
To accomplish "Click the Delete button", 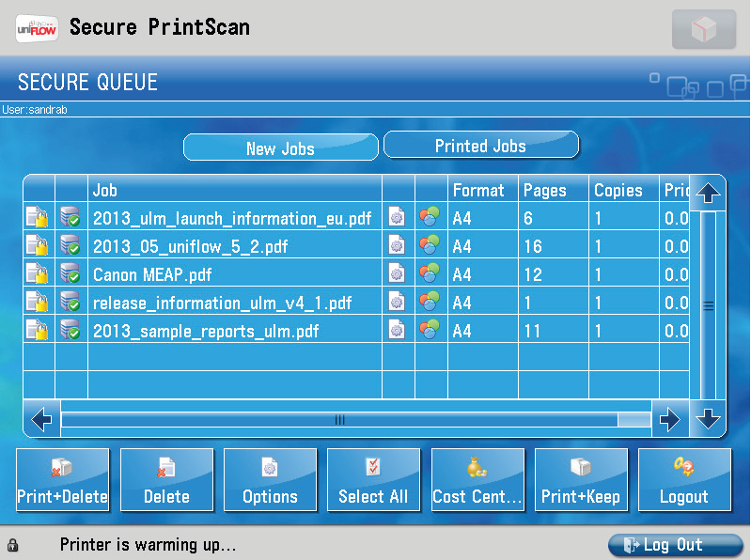I will coord(166,480).
